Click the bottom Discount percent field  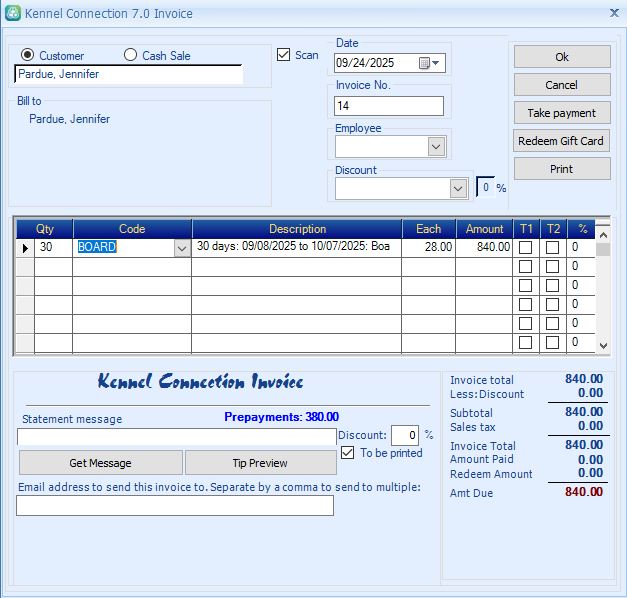coord(405,435)
